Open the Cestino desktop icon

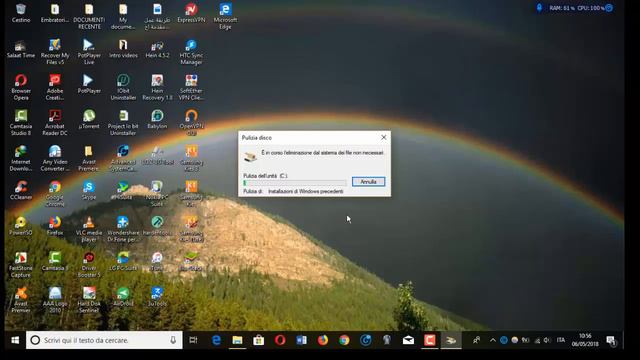pyautogui.click(x=21, y=13)
